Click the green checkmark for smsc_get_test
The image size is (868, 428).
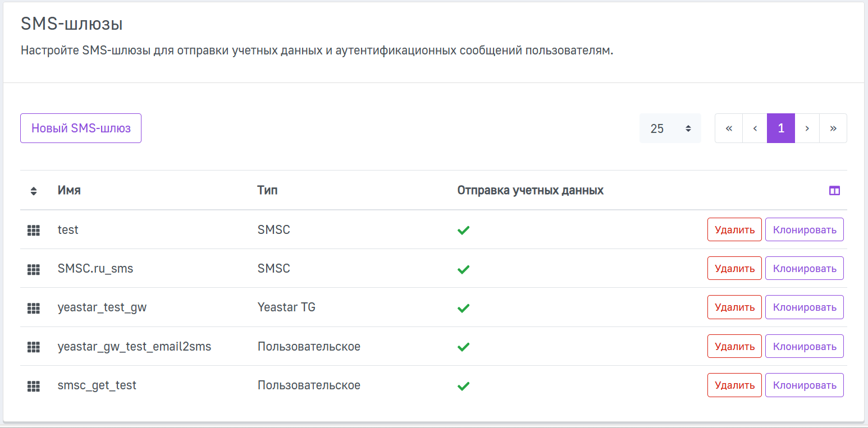pyautogui.click(x=463, y=386)
